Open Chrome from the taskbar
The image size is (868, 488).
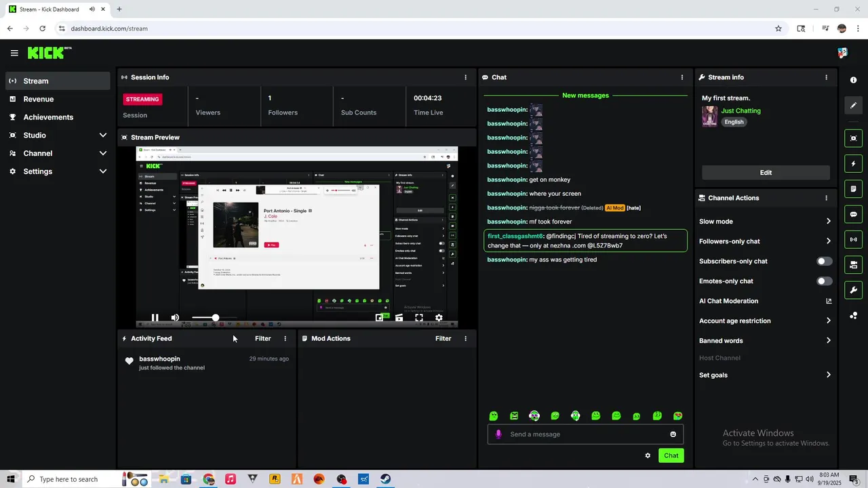208,479
